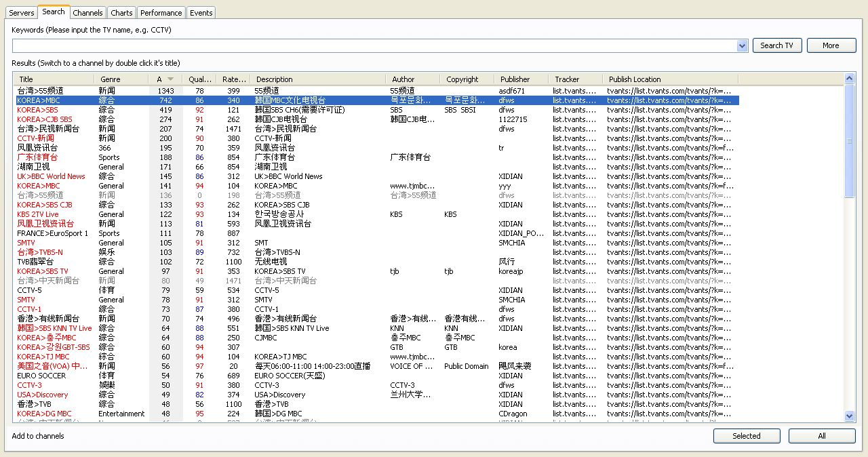
Task: Add All results to channels
Action: [x=822, y=436]
